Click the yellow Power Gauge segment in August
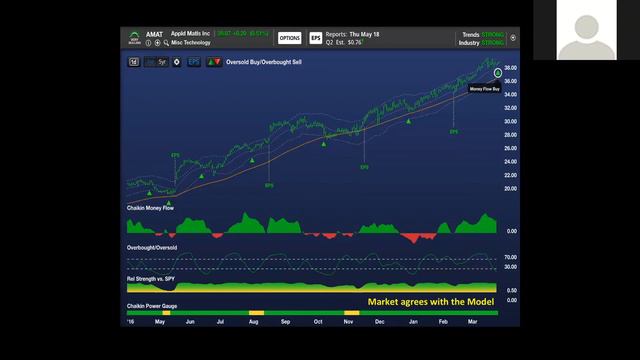The width and height of the screenshot is (640, 360). tap(257, 313)
